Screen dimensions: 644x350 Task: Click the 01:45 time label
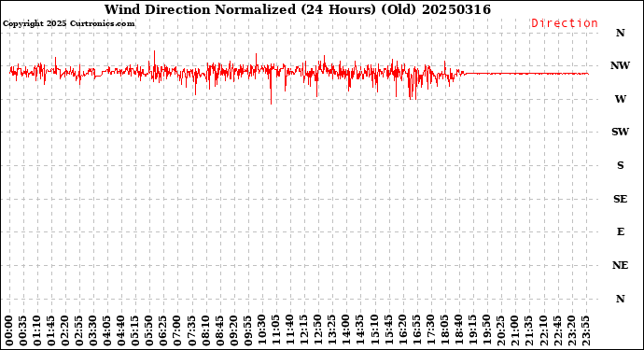[51, 330]
